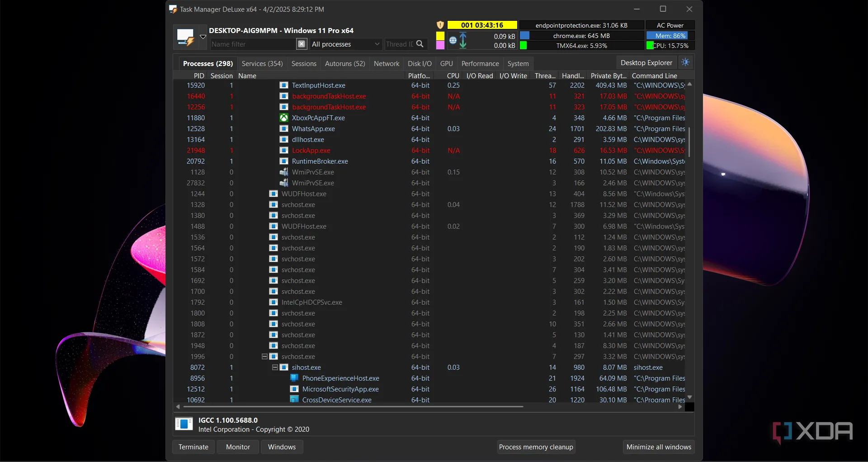Open the Performance tab
The width and height of the screenshot is (868, 462).
coord(480,64)
